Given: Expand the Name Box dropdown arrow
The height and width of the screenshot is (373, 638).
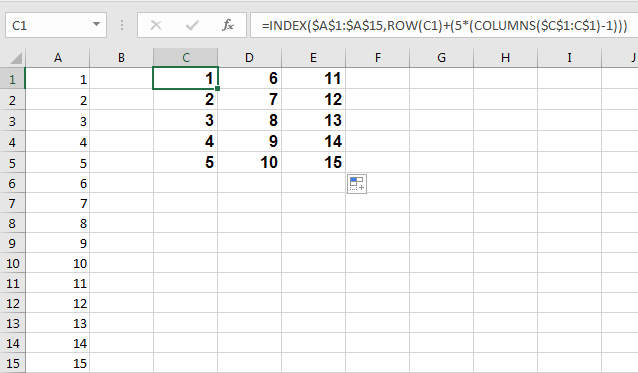Looking at the screenshot, I should coord(96,24).
